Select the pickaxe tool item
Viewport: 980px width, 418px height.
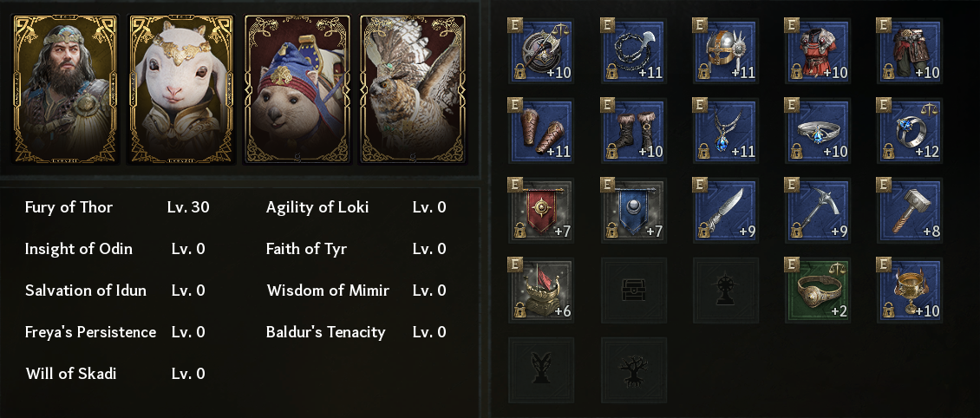pos(818,210)
